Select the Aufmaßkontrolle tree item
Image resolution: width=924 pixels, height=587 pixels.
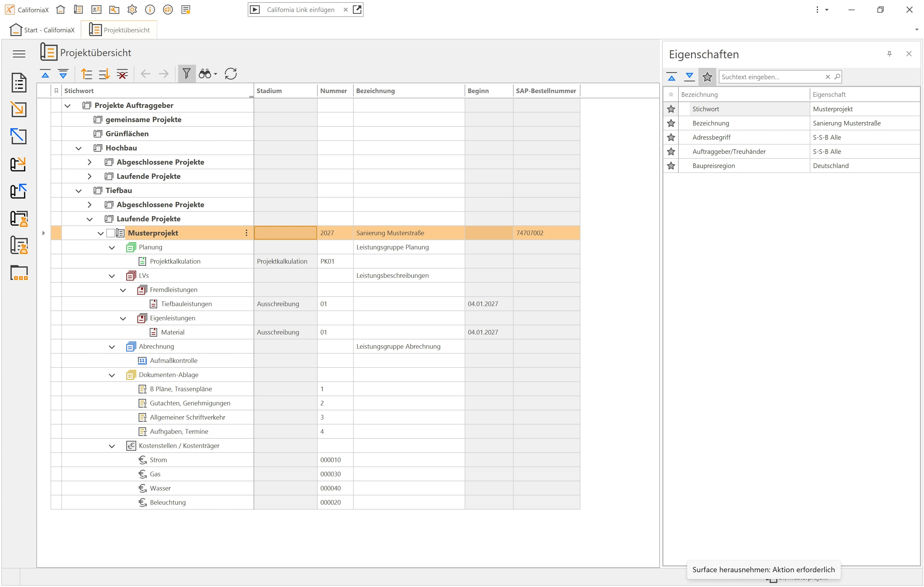173,361
